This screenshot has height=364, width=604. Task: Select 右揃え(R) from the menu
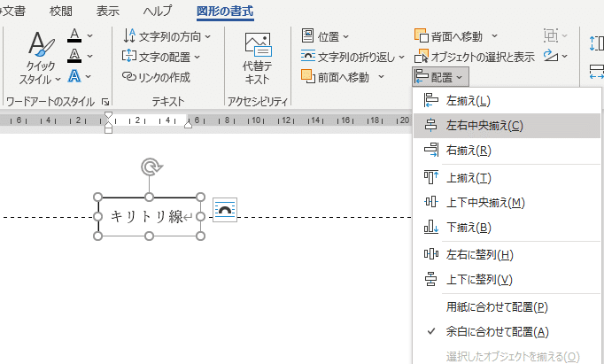pos(507,150)
